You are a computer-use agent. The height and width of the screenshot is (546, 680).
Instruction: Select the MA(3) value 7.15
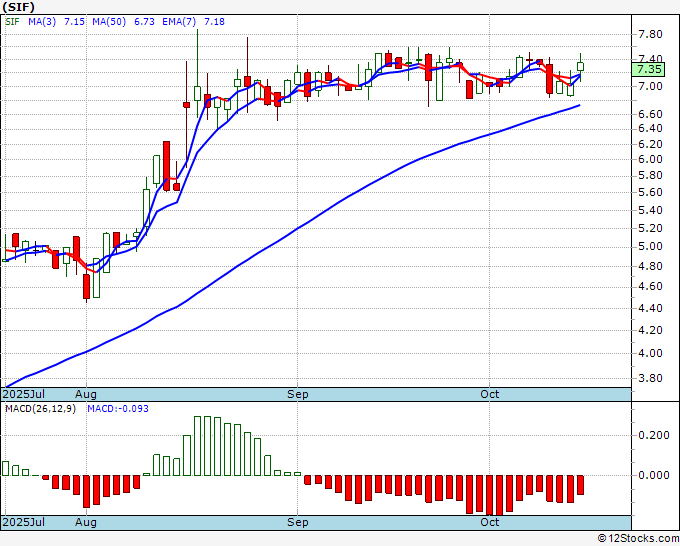[74, 22]
